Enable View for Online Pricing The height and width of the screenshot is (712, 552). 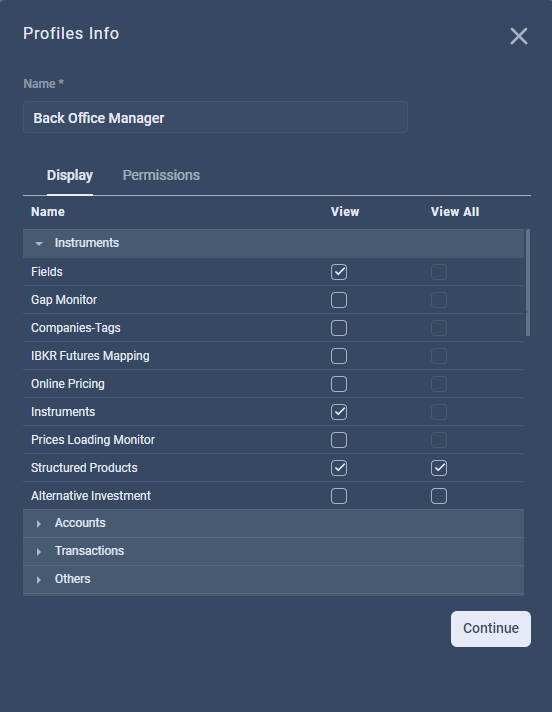(x=339, y=384)
